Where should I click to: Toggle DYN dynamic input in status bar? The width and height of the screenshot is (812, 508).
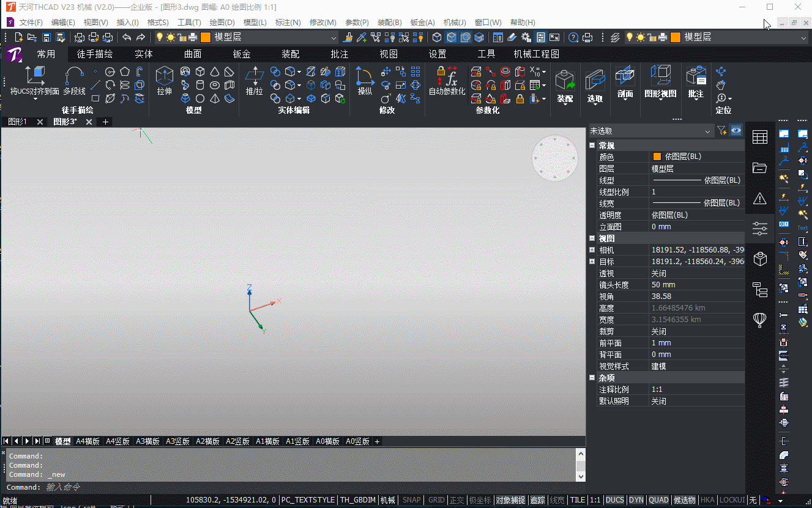pyautogui.click(x=636, y=500)
